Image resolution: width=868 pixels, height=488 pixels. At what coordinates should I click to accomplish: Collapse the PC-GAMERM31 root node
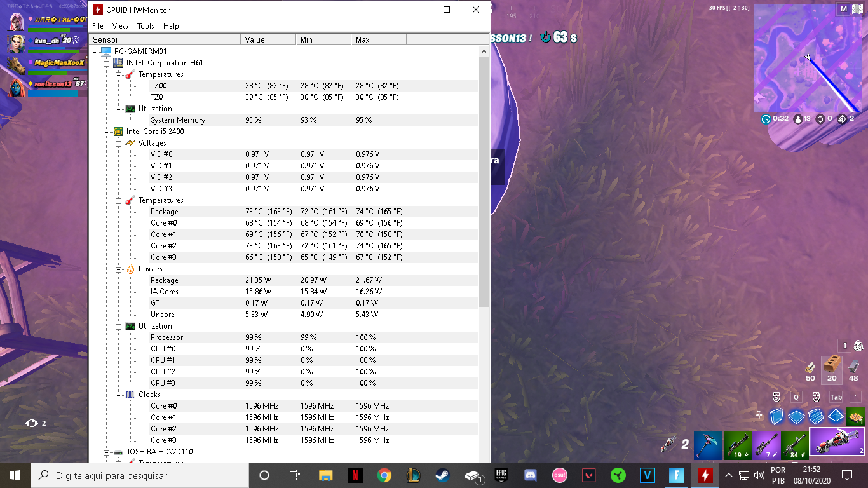pos(95,51)
